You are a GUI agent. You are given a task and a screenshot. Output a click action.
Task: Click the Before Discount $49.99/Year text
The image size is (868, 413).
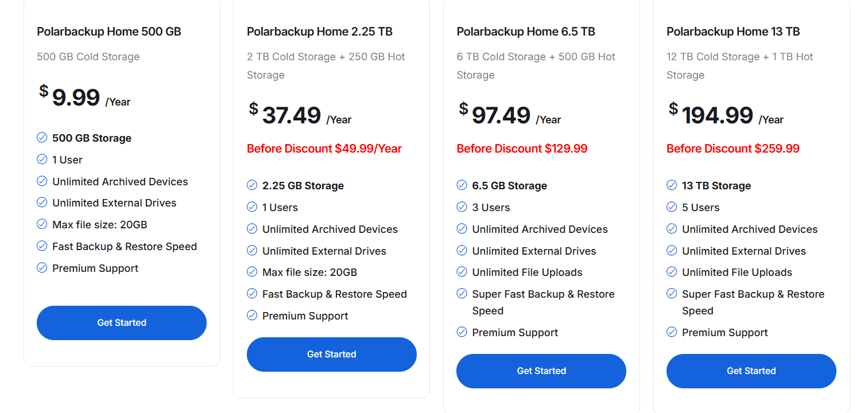(325, 148)
